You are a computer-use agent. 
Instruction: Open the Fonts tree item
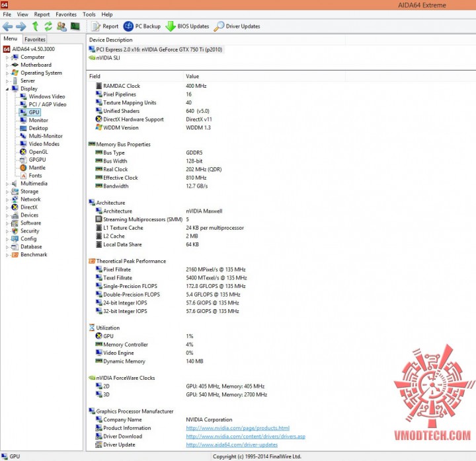click(35, 175)
